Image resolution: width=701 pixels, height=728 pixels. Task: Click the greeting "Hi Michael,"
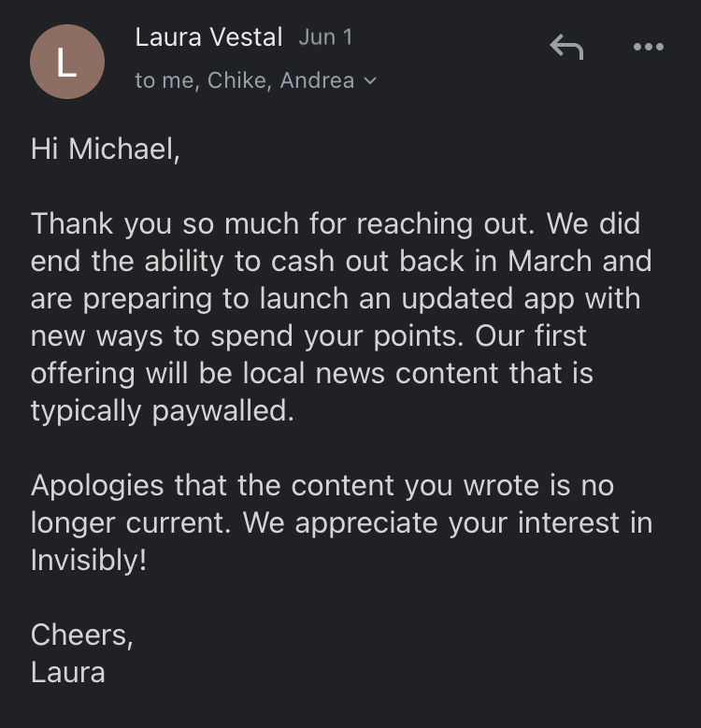[106, 149]
